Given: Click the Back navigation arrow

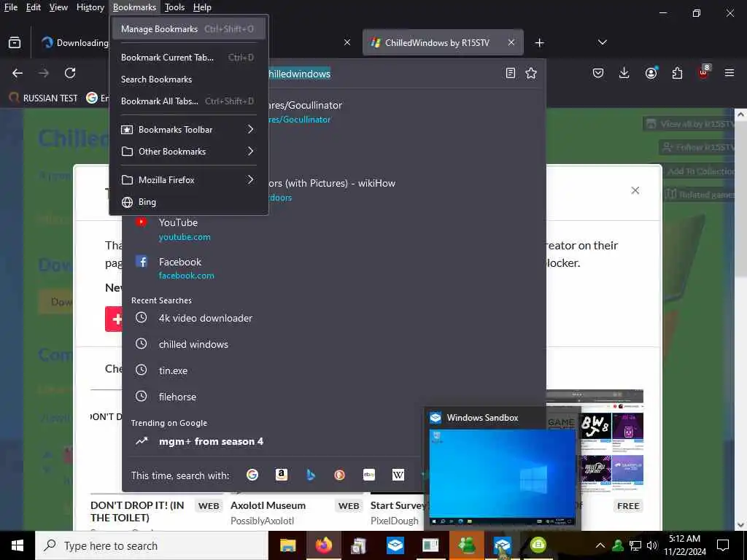Looking at the screenshot, I should 18,73.
